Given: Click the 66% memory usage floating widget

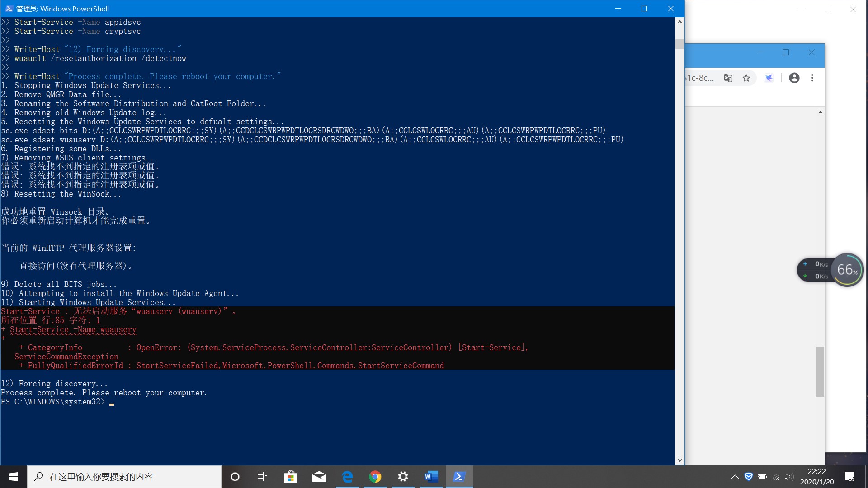Looking at the screenshot, I should click(847, 270).
